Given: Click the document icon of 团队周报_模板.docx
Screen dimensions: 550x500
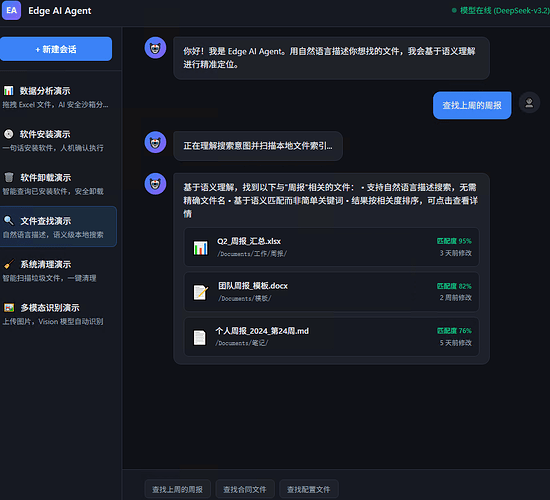Looking at the screenshot, I should (201, 292).
